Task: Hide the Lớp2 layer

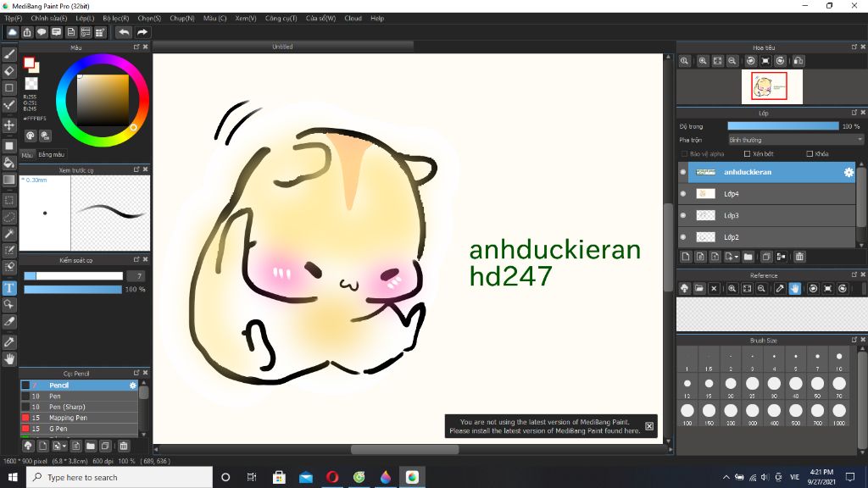Action: pyautogui.click(x=683, y=237)
